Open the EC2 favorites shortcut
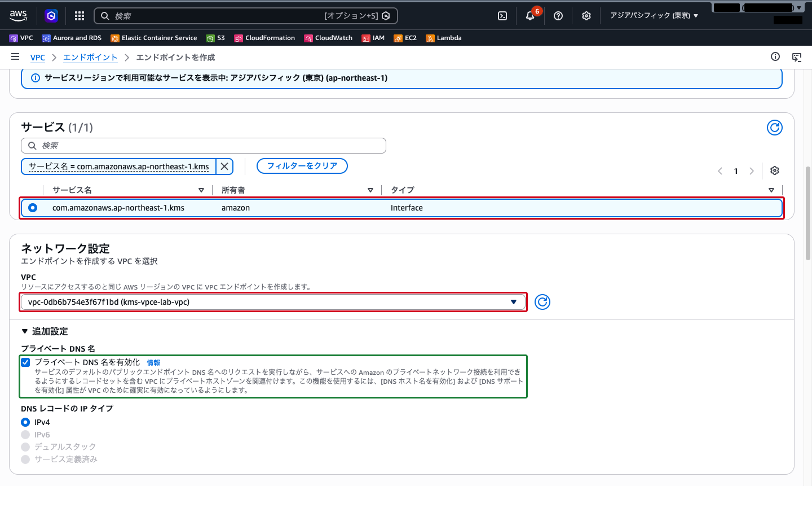Screen dimensions: 812x508 pyautogui.click(x=405, y=38)
